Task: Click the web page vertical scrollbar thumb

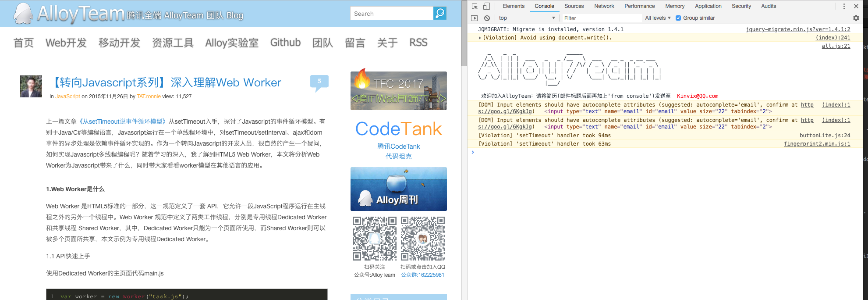Action: (x=464, y=33)
